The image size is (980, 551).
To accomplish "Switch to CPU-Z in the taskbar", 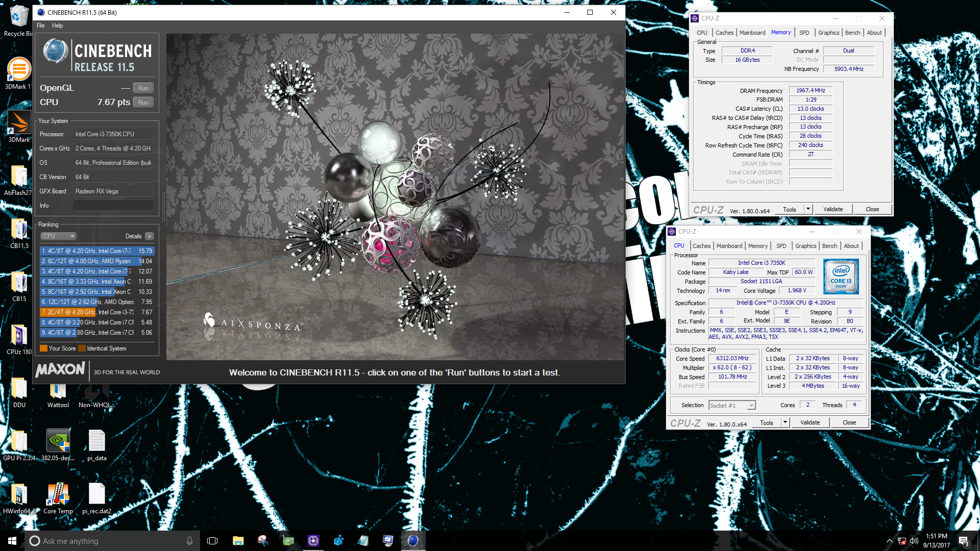I will pos(313,541).
